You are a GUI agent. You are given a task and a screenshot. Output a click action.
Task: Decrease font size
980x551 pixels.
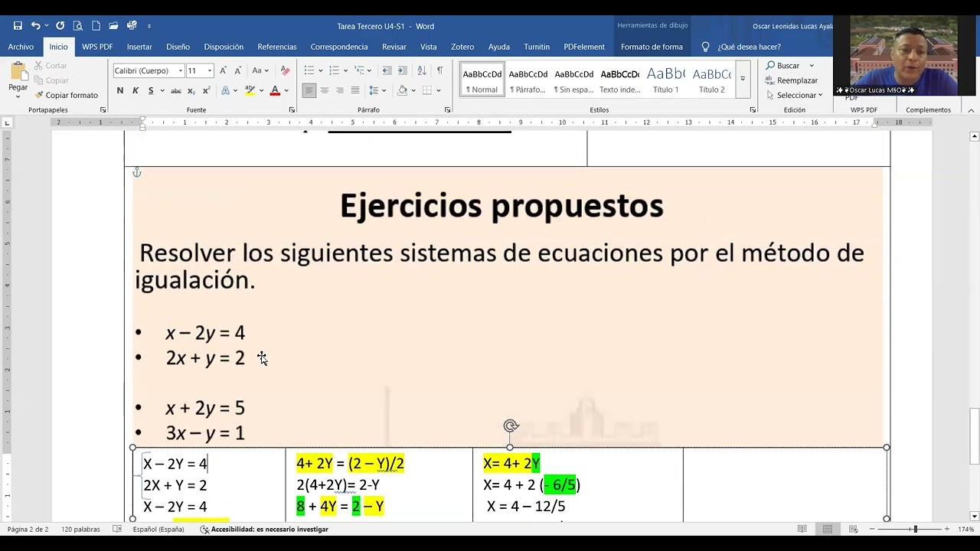(237, 70)
